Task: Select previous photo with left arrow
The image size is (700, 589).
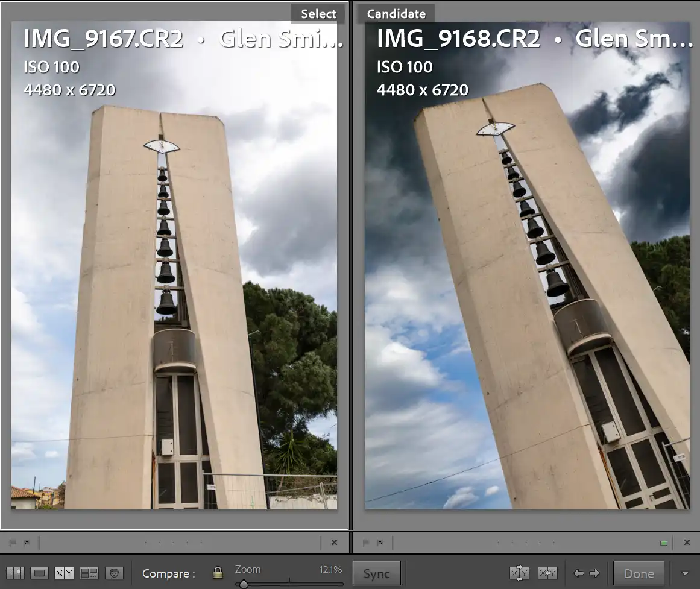Action: (x=578, y=573)
